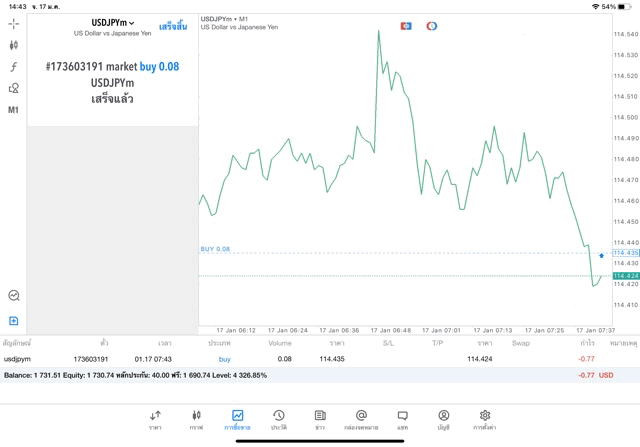Tap the chart analysis icon in sidebar
Image resolution: width=640 pixels, height=447 pixels.
point(14,295)
